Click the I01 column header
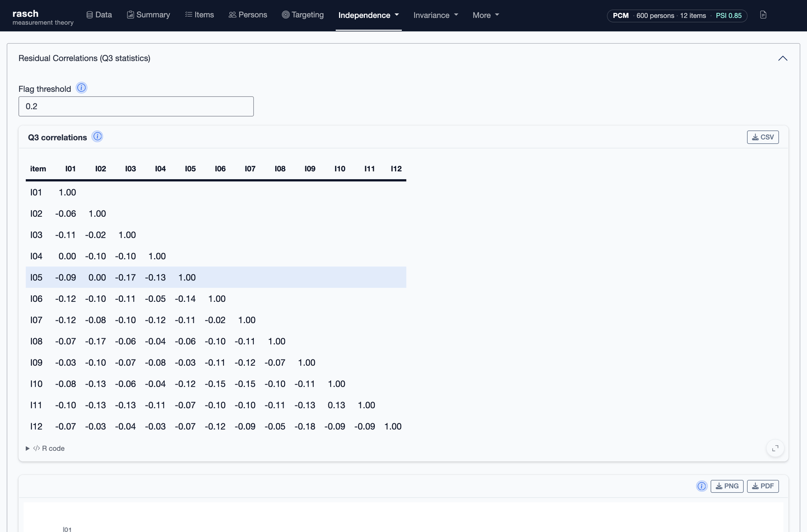Viewport: 807px width, 532px height. (x=71, y=169)
